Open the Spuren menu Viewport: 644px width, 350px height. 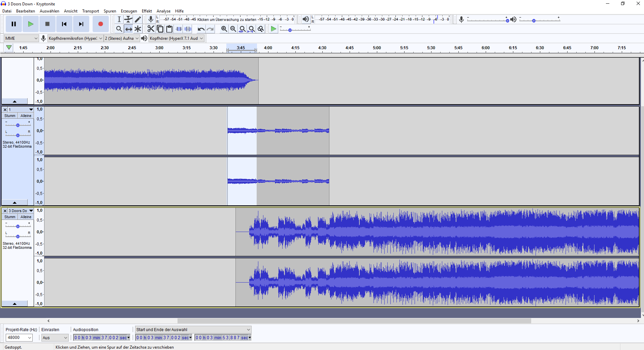click(x=110, y=11)
